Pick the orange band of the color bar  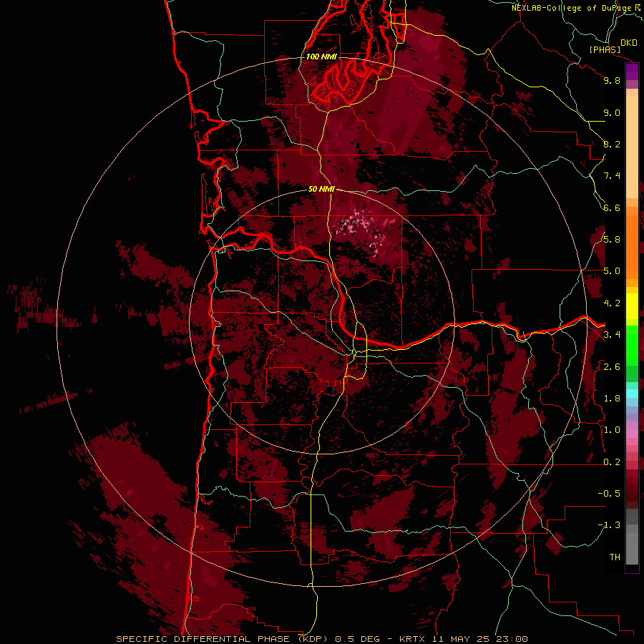tap(632, 246)
